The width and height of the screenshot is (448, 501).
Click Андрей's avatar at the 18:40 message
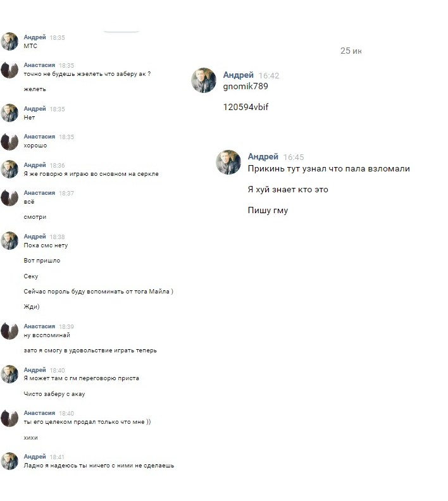pos(9,374)
